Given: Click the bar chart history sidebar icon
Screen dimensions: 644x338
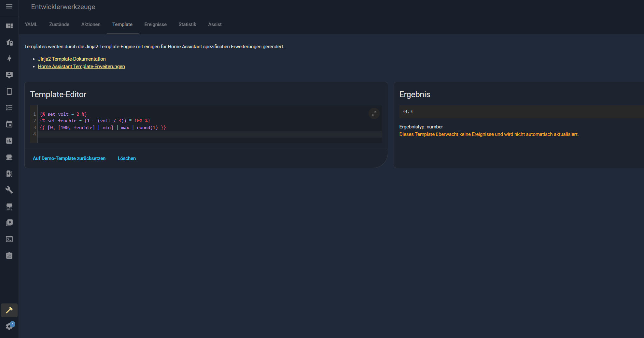Looking at the screenshot, I should [9, 140].
